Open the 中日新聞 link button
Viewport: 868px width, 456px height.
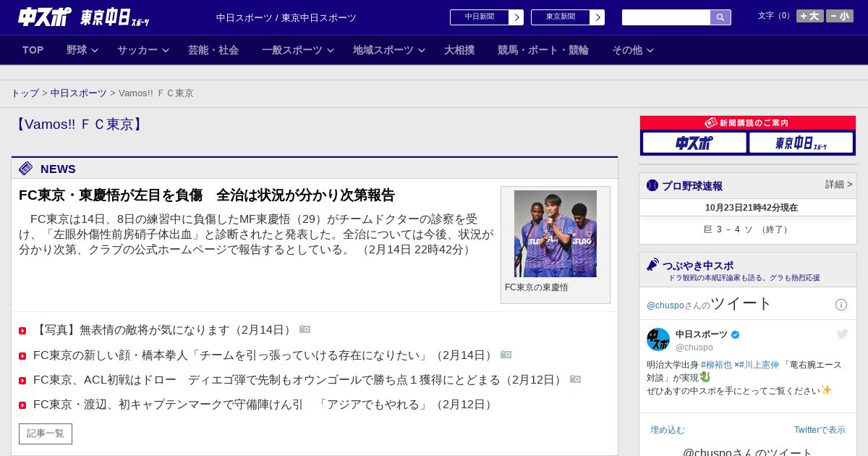480,17
